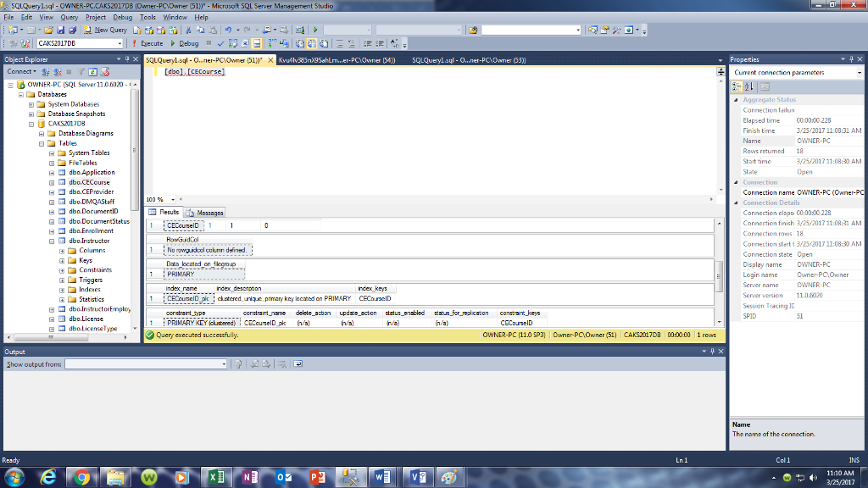Switch Properties panel to Categorized view
The width and height of the screenshot is (868, 488).
point(737,86)
